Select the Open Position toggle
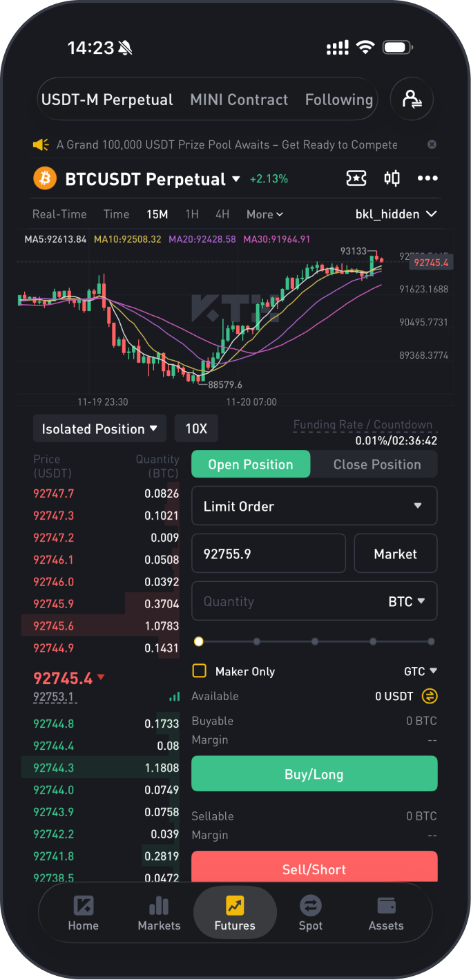471x980 pixels. coord(251,464)
